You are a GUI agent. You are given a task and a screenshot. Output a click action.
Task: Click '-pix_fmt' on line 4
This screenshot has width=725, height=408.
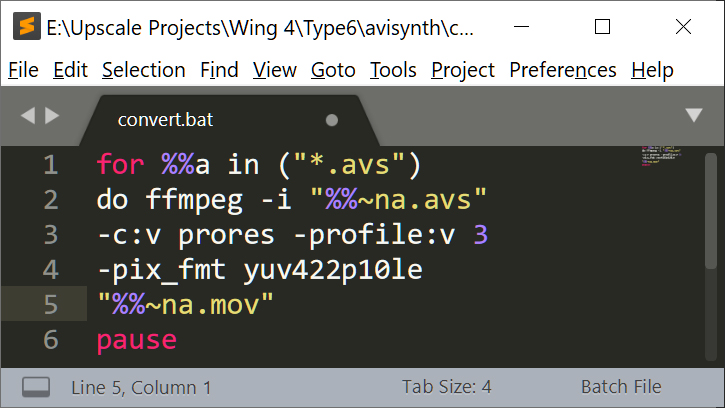click(x=162, y=270)
